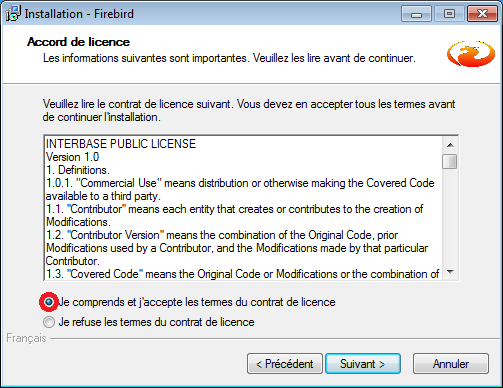Click the scrollbar track below the thumb
This screenshot has width=503, height=388.
(450, 217)
